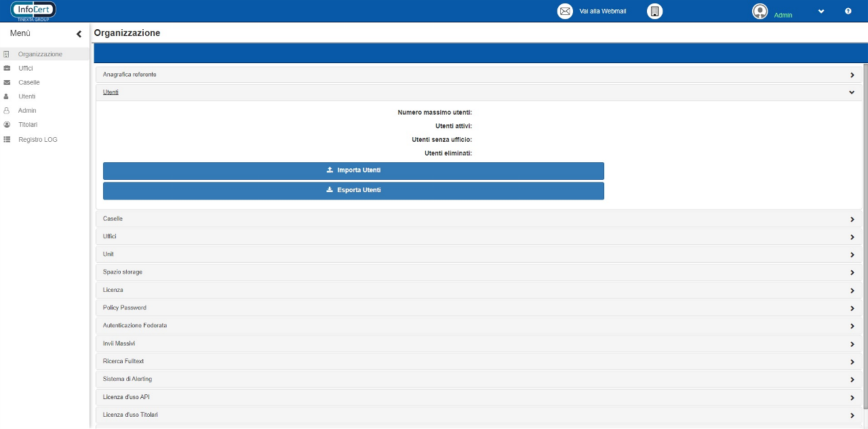Click the Esporta Utenti button
The width and height of the screenshot is (868, 429).
click(353, 191)
